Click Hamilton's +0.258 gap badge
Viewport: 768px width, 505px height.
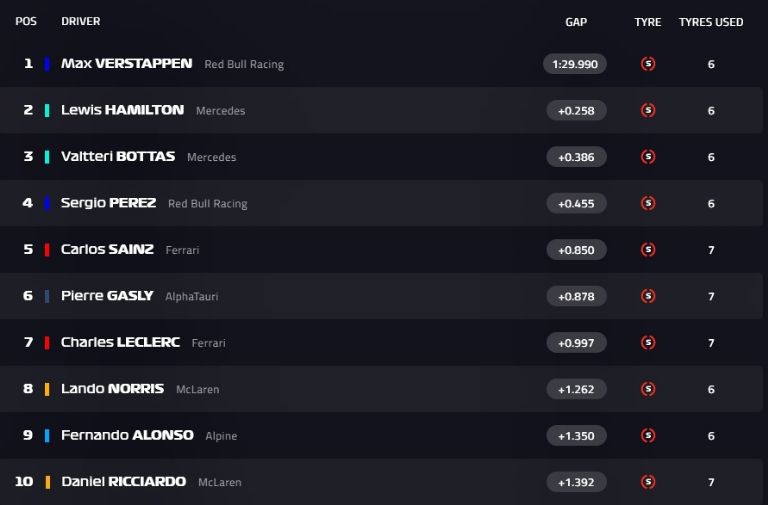coord(576,110)
